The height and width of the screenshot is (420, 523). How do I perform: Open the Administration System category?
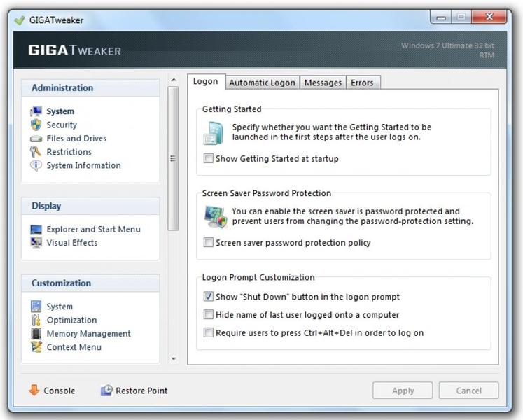pos(60,111)
